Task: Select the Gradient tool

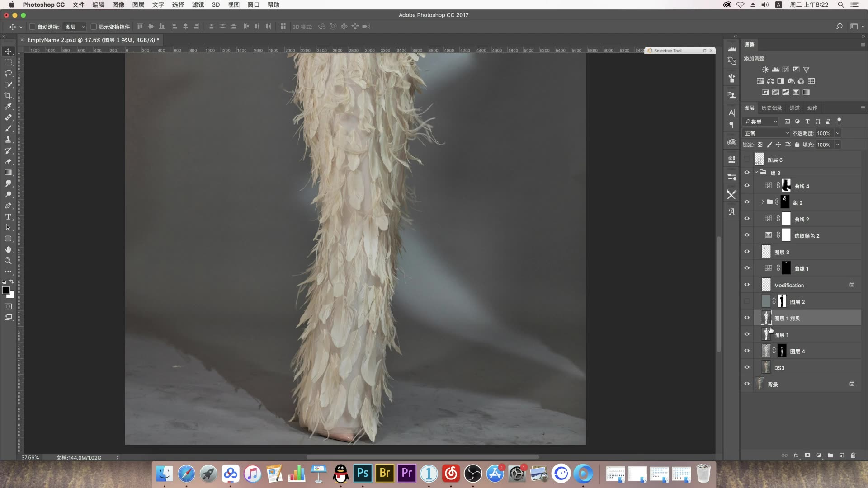Action: coord(8,173)
